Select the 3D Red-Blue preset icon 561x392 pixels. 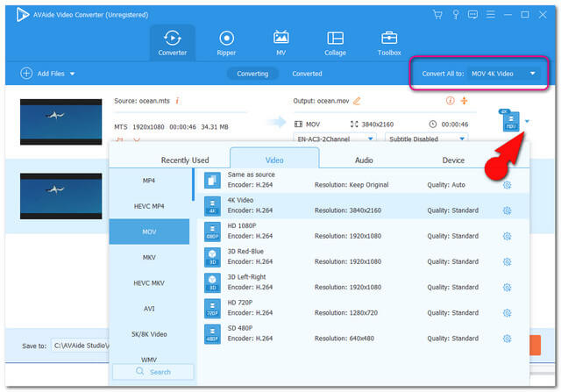[212, 257]
